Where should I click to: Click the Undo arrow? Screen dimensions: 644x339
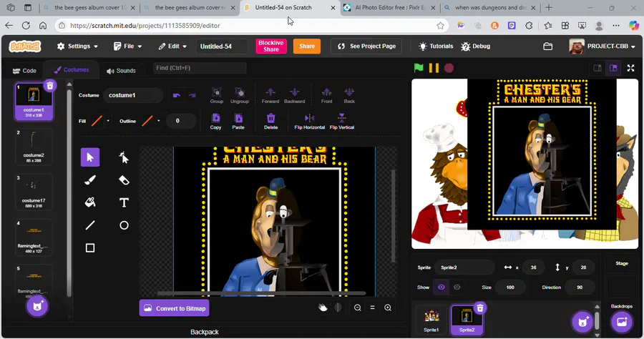[177, 95]
